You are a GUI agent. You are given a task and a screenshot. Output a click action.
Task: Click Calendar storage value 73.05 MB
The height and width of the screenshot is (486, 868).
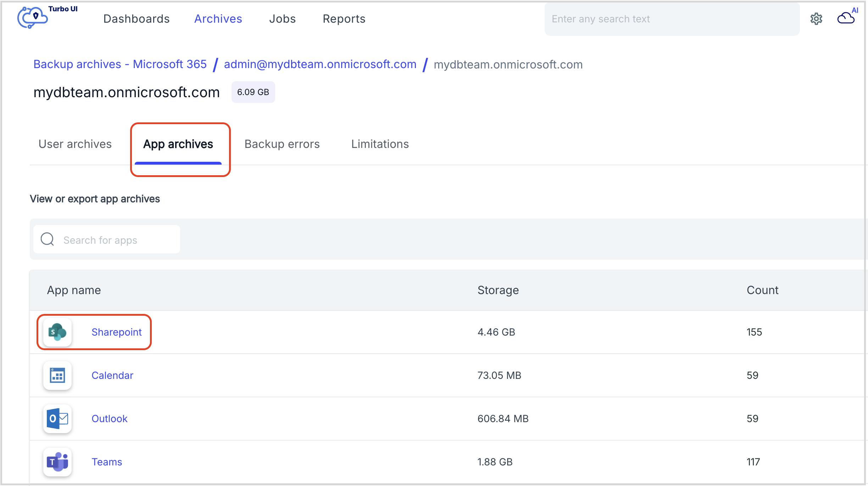[x=499, y=375]
